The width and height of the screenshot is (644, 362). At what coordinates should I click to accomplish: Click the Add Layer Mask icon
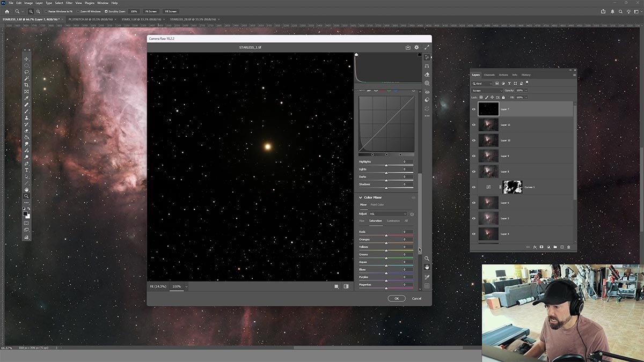point(541,247)
